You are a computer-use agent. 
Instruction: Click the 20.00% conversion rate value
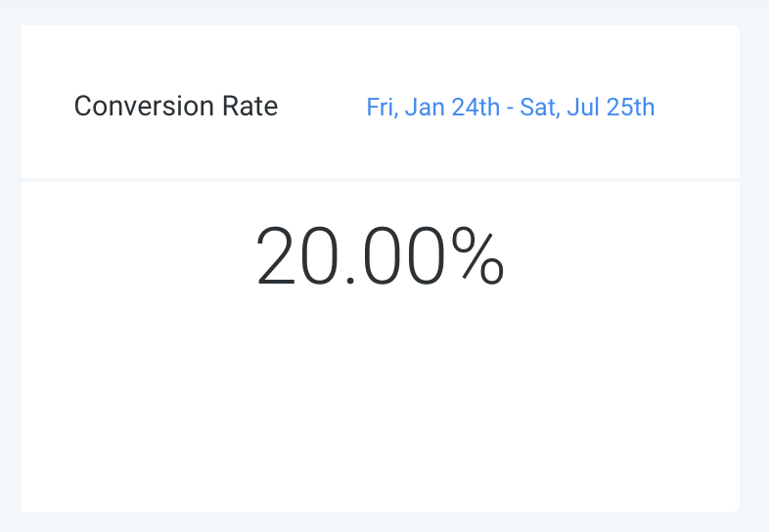click(380, 256)
